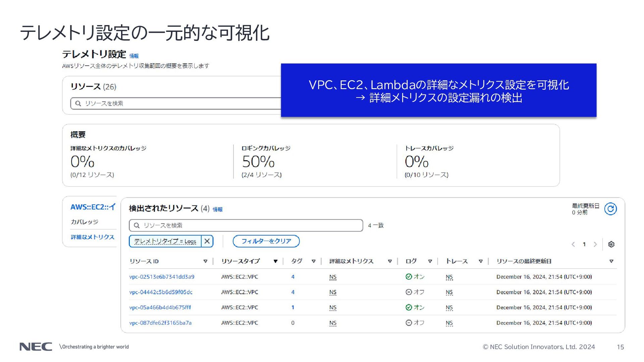Click 詳細なメトリクス NS for vpc-087dfe62f3165ba7a

tap(333, 323)
